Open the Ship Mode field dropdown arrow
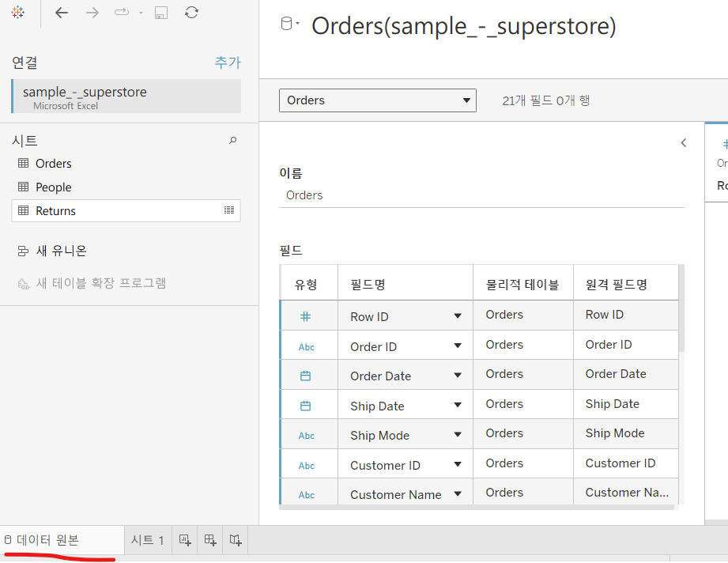The width and height of the screenshot is (728, 563). click(458, 434)
